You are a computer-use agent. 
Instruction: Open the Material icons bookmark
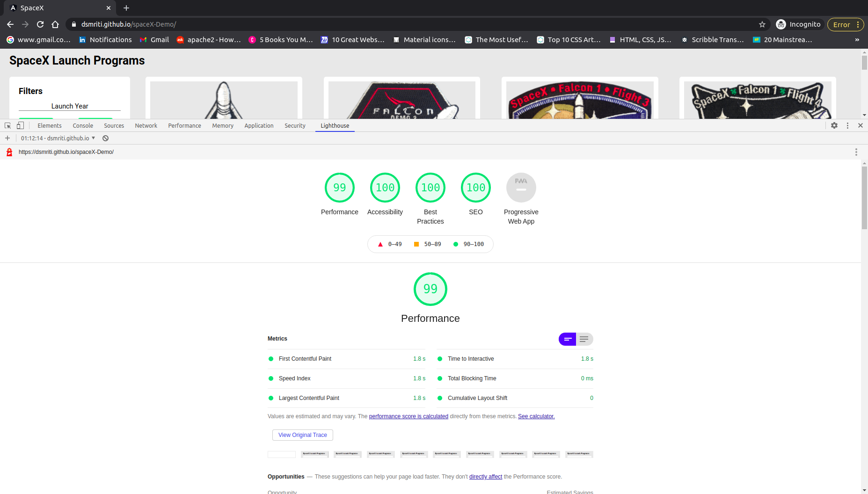point(424,40)
